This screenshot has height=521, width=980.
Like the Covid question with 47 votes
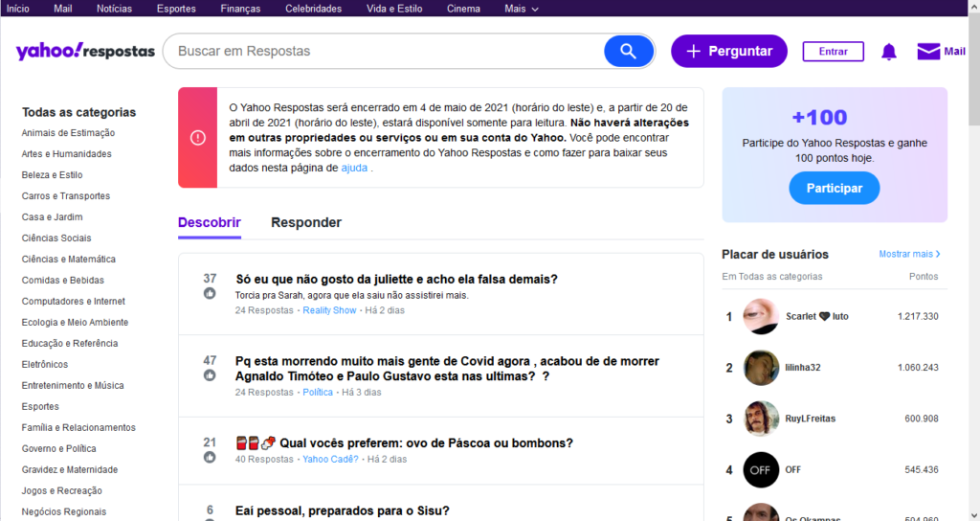click(210, 375)
